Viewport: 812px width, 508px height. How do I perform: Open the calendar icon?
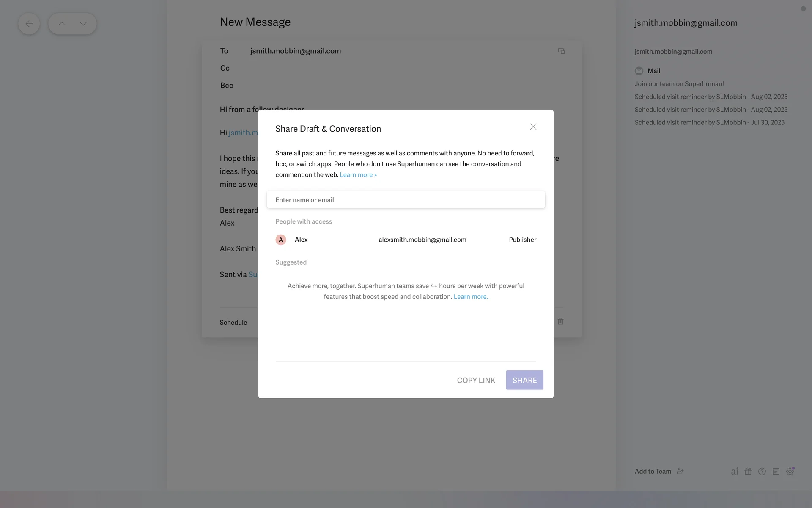pyautogui.click(x=776, y=471)
